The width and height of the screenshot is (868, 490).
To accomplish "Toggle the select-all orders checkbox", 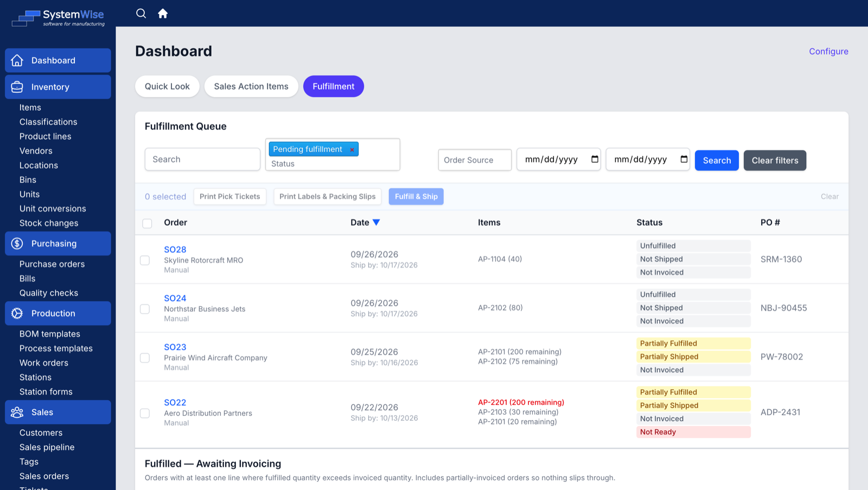I will tap(147, 224).
